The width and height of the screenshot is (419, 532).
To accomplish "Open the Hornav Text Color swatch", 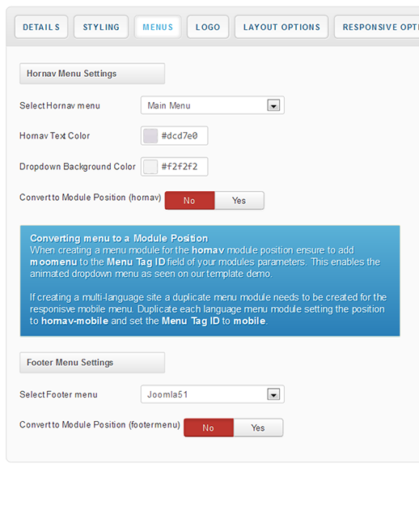I will pos(150,136).
